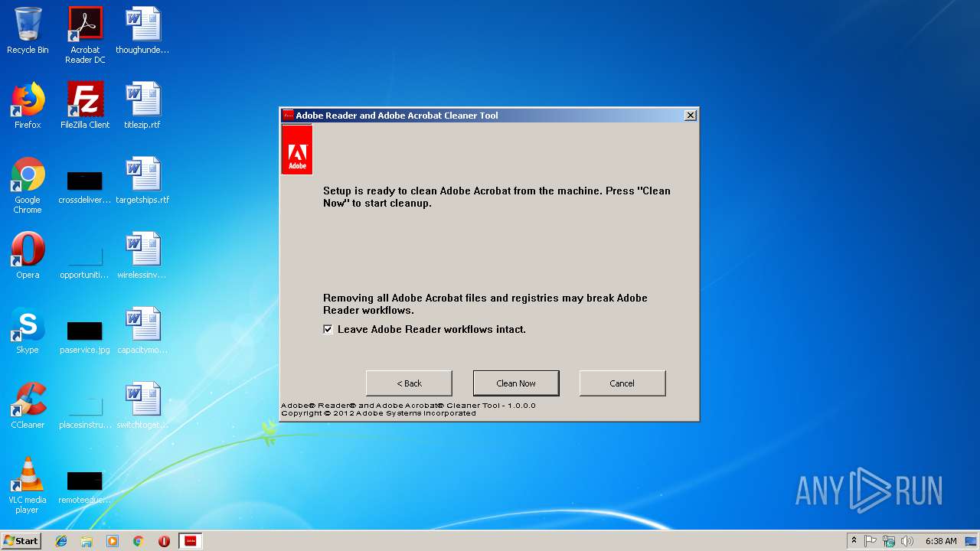
Task: Select the CCleaner desktop shortcut
Action: click(28, 406)
